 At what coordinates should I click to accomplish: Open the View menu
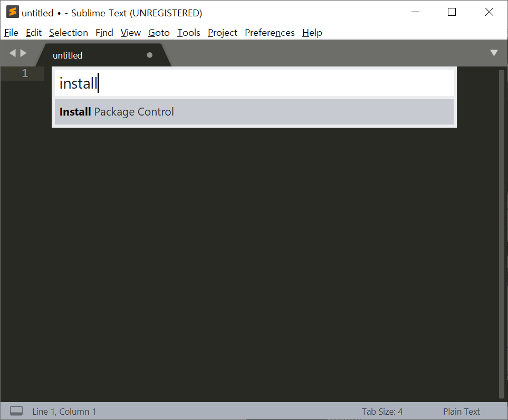coord(131,33)
